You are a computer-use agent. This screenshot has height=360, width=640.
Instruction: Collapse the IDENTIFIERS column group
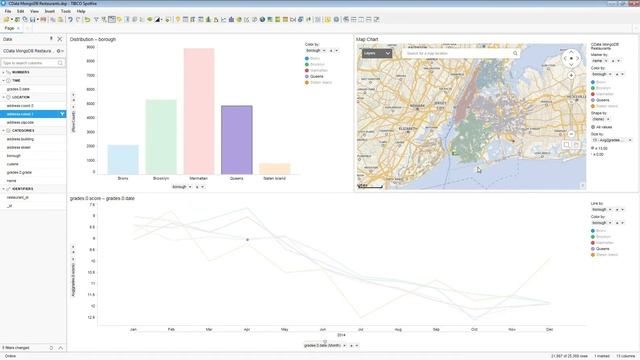click(x=3, y=189)
